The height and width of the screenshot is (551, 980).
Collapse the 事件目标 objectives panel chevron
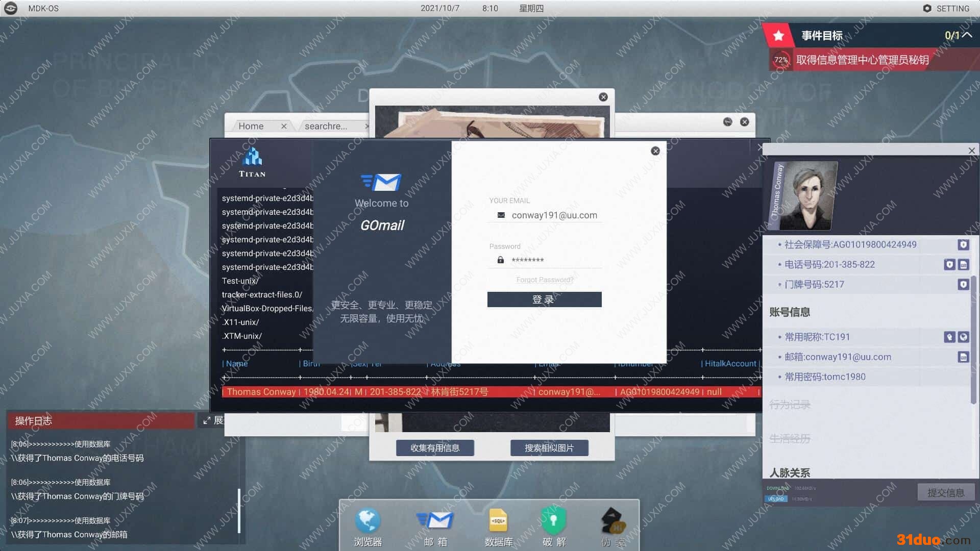[967, 35]
